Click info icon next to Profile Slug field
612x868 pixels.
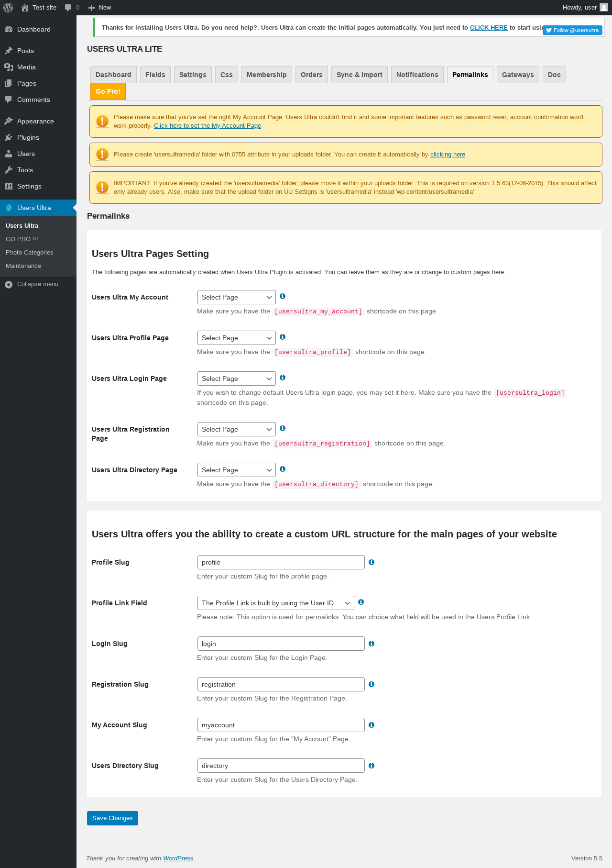tap(372, 562)
